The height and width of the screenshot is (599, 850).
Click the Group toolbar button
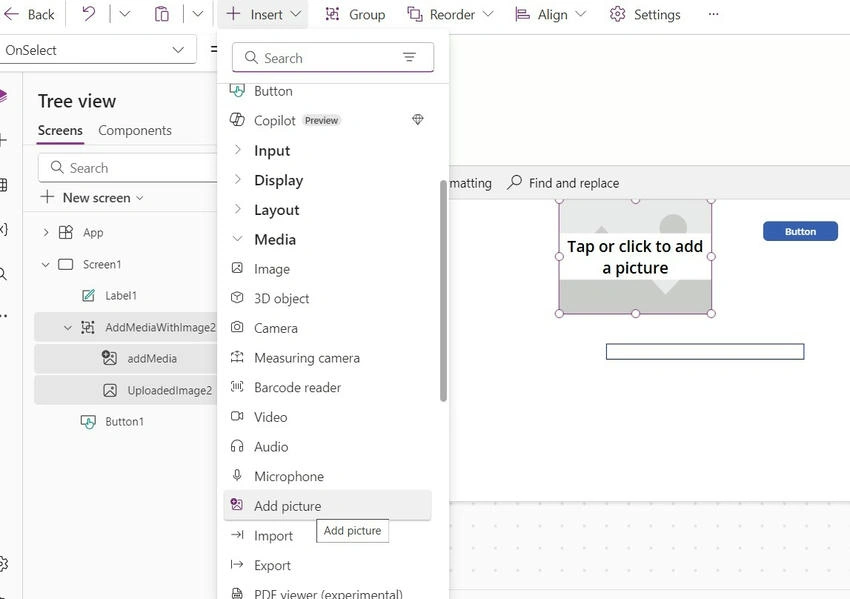pyautogui.click(x=355, y=15)
